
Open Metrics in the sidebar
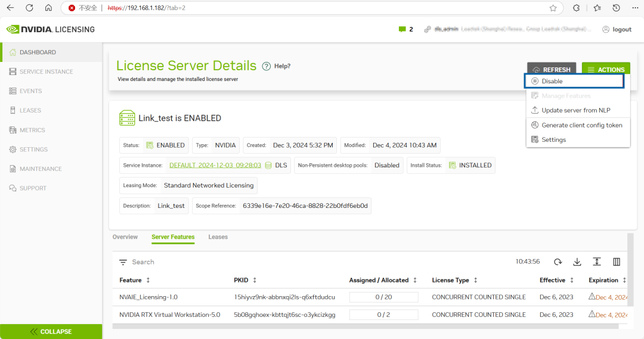pos(51,130)
